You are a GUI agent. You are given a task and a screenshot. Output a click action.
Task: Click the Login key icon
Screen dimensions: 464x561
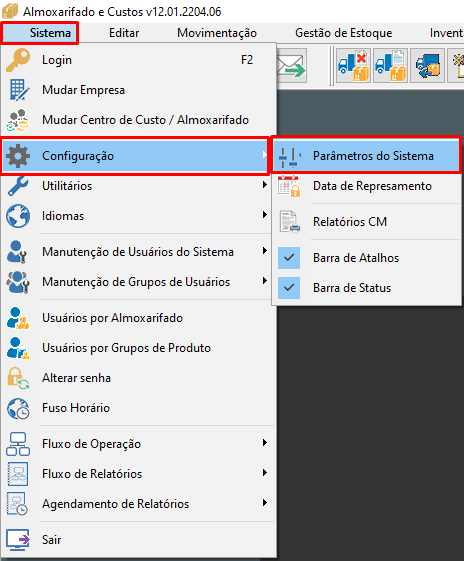pos(18,60)
